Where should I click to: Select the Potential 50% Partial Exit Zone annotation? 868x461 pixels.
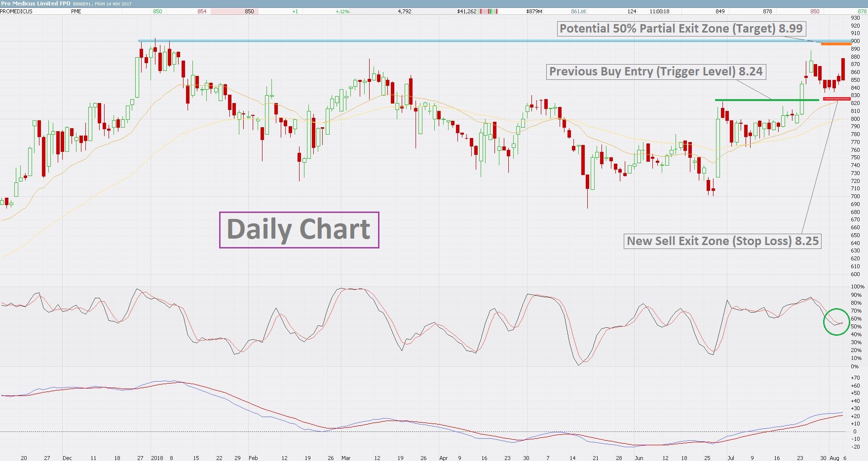pyautogui.click(x=681, y=29)
